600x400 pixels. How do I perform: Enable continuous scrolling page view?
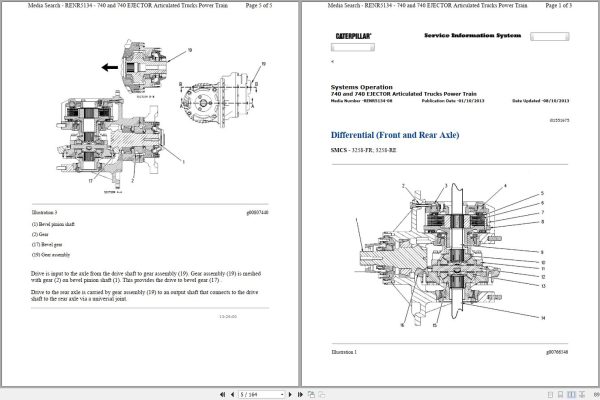[x=561, y=395]
